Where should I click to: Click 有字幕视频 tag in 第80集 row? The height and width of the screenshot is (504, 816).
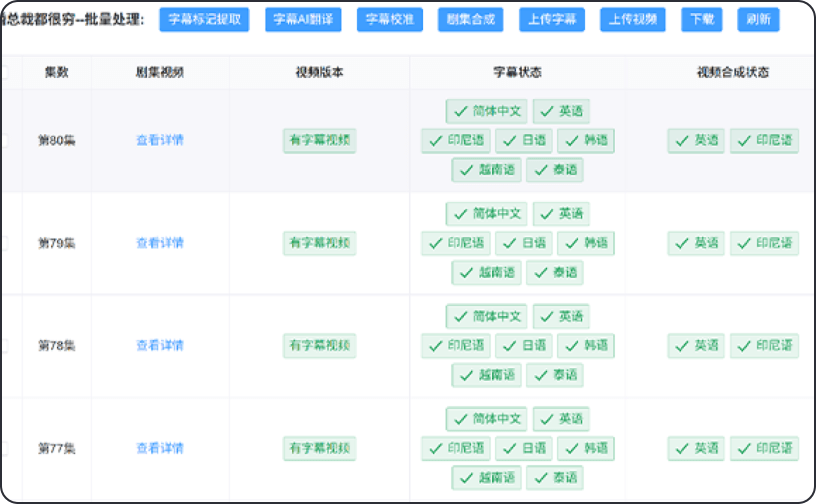pyautogui.click(x=319, y=141)
